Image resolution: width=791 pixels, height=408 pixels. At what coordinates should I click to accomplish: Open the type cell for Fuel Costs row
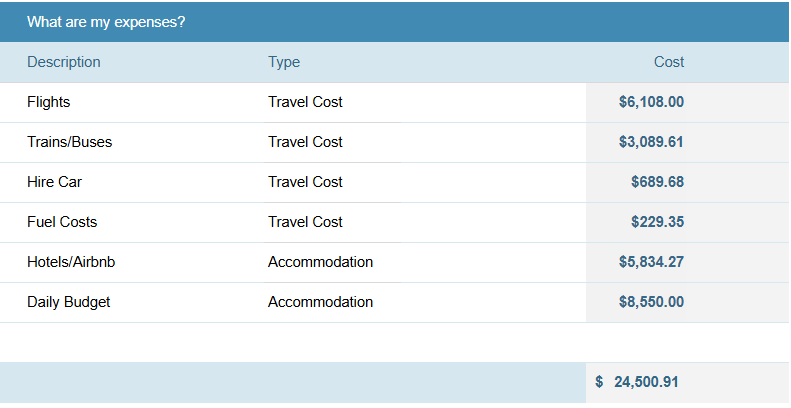[x=424, y=222]
